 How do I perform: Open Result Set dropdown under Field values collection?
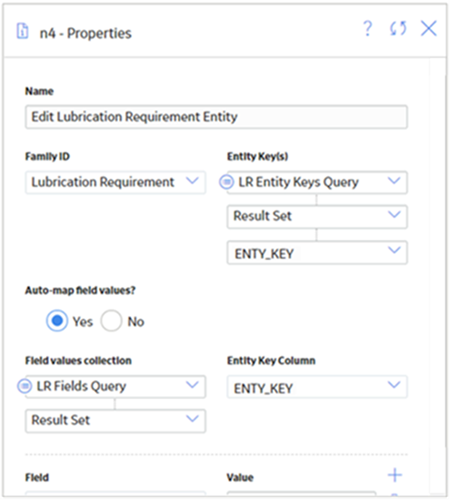(x=115, y=421)
